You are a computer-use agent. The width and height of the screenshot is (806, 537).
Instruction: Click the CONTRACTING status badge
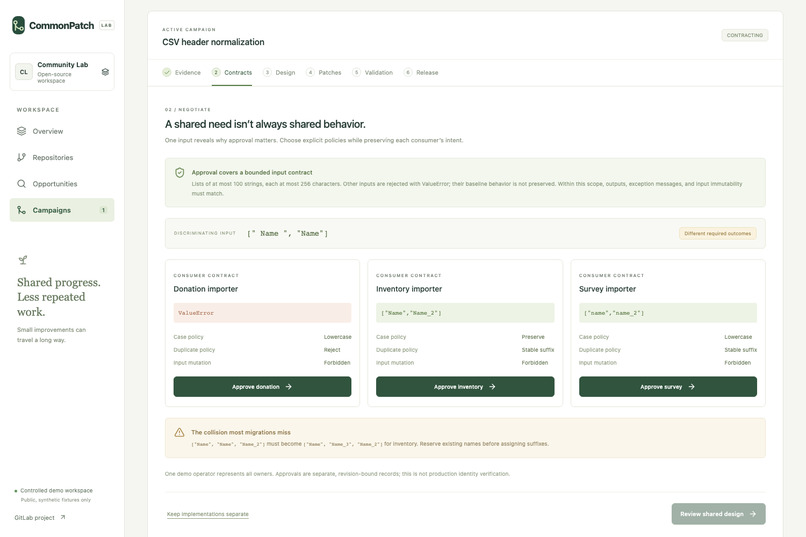(x=745, y=35)
